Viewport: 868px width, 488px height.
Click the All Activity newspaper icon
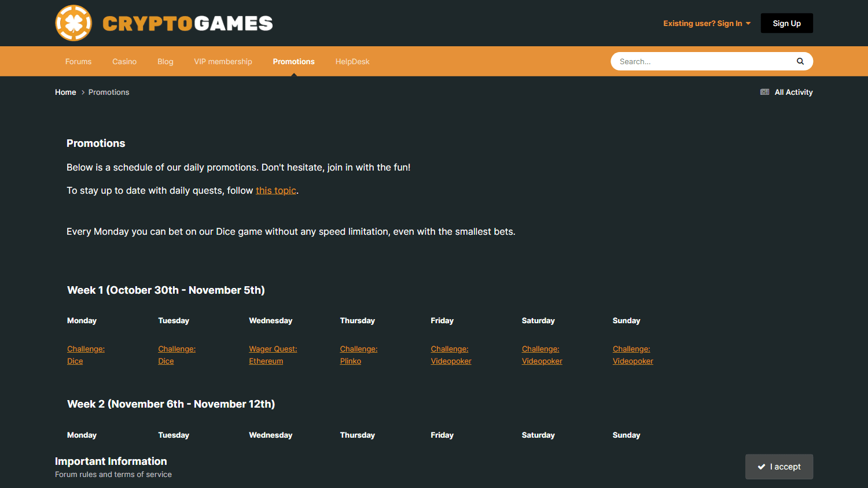(x=764, y=92)
